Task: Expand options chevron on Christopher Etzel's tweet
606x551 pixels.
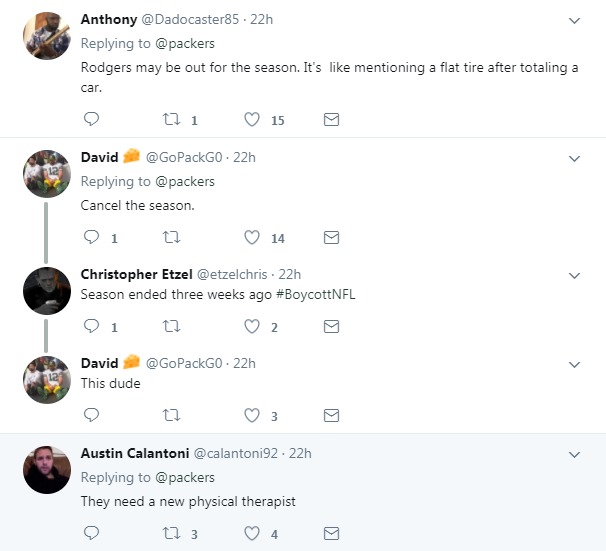Action: click(x=575, y=275)
